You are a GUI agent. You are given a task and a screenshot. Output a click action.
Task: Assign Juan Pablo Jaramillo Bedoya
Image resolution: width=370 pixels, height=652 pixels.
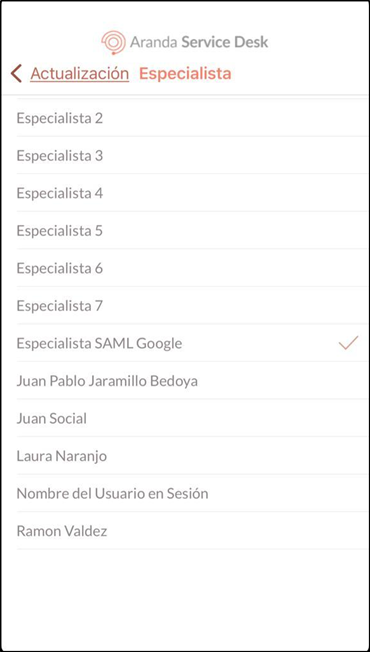click(192, 381)
